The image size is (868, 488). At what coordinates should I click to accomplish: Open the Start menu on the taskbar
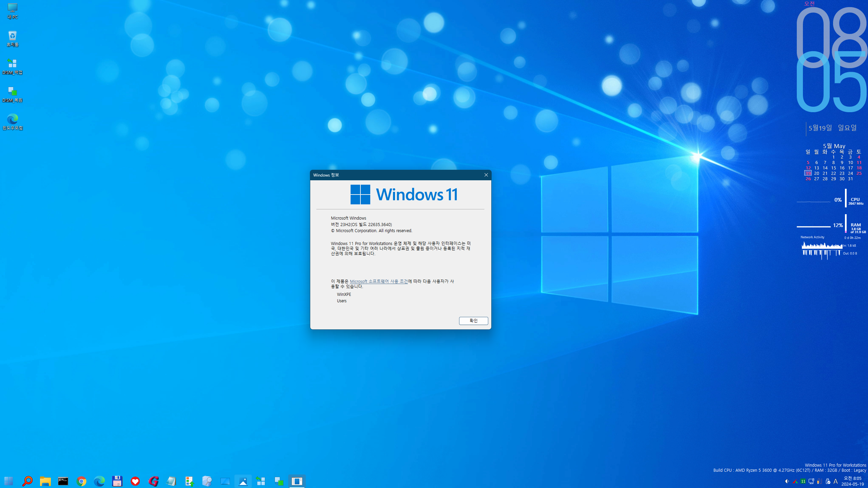pyautogui.click(x=9, y=481)
